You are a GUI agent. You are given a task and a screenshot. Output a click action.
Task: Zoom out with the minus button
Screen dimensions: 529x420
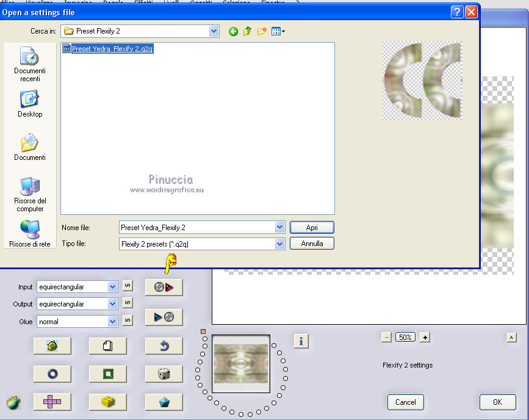point(387,338)
